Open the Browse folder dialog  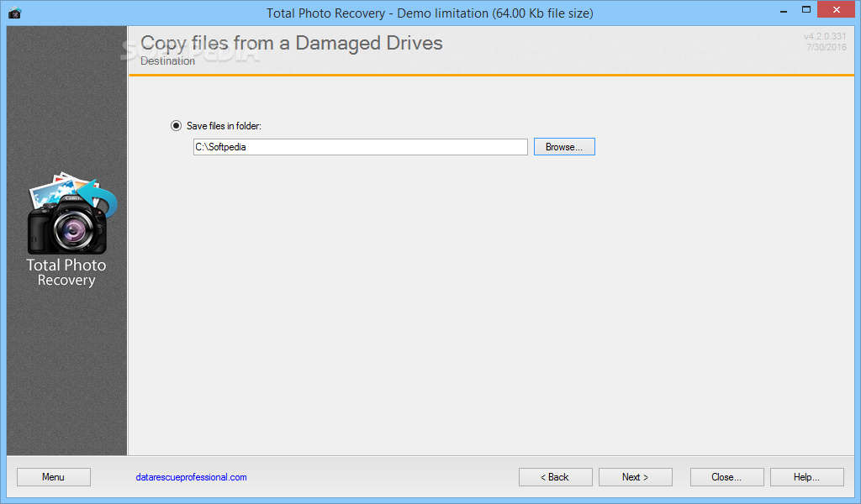(564, 147)
